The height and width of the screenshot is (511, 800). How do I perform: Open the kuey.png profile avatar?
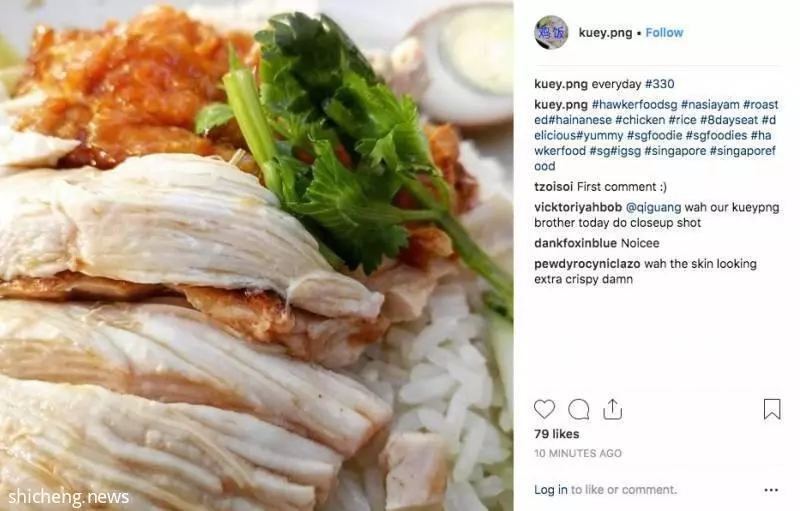551,33
